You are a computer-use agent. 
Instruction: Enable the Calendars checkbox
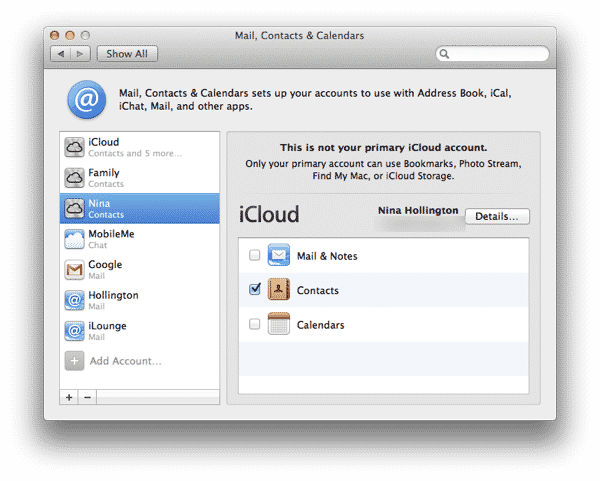click(x=254, y=324)
